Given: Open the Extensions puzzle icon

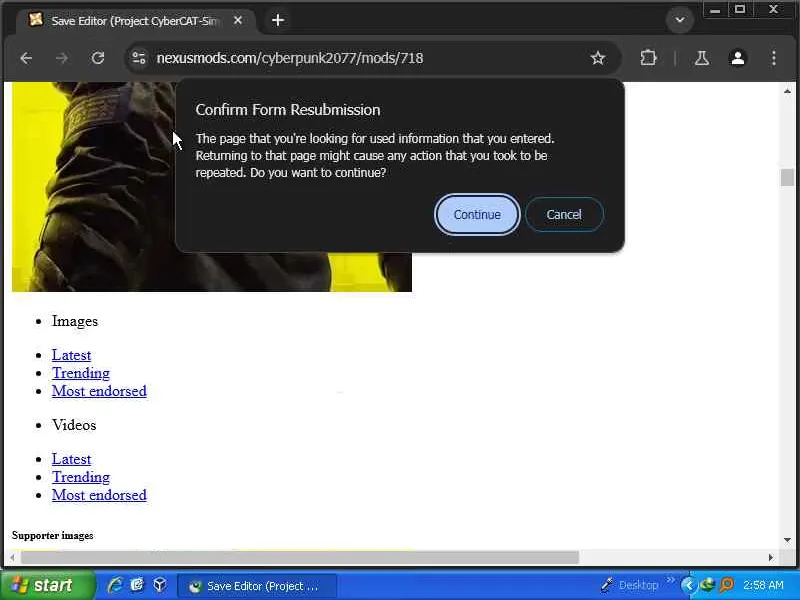Looking at the screenshot, I should 648,58.
